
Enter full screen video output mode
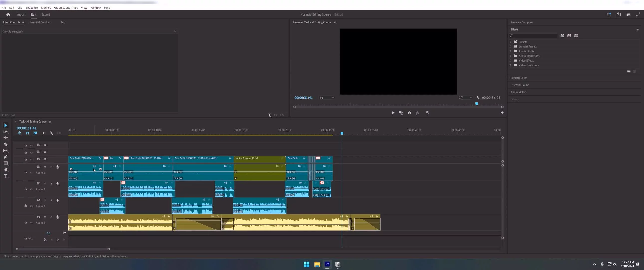(x=638, y=14)
